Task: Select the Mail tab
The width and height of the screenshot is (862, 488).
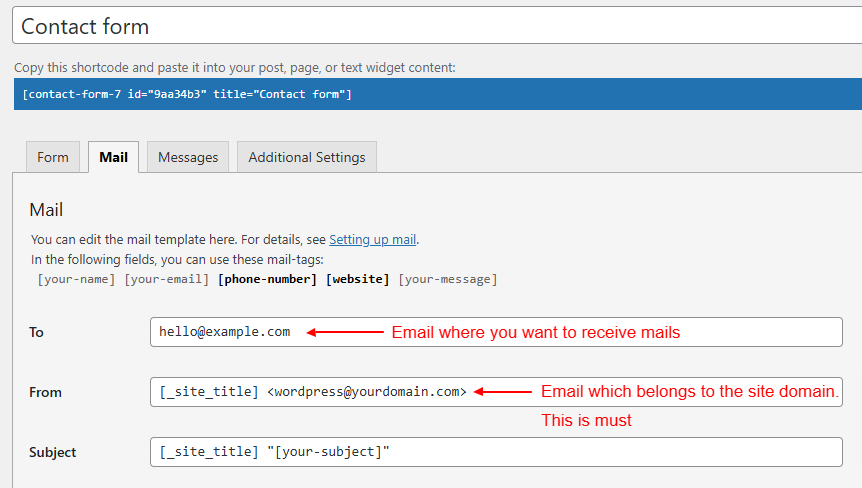Action: (x=113, y=157)
